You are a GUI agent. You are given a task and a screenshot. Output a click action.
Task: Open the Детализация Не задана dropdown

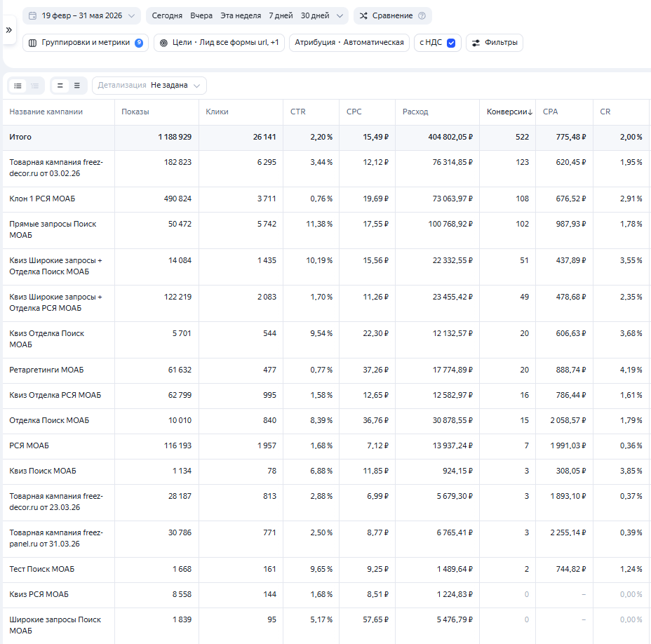(x=149, y=86)
